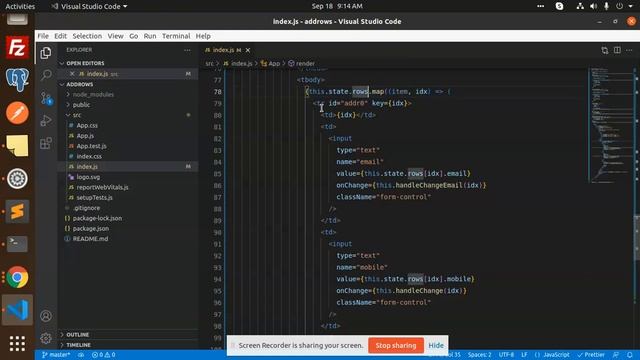Open Sublime Text from the dock

[17, 211]
